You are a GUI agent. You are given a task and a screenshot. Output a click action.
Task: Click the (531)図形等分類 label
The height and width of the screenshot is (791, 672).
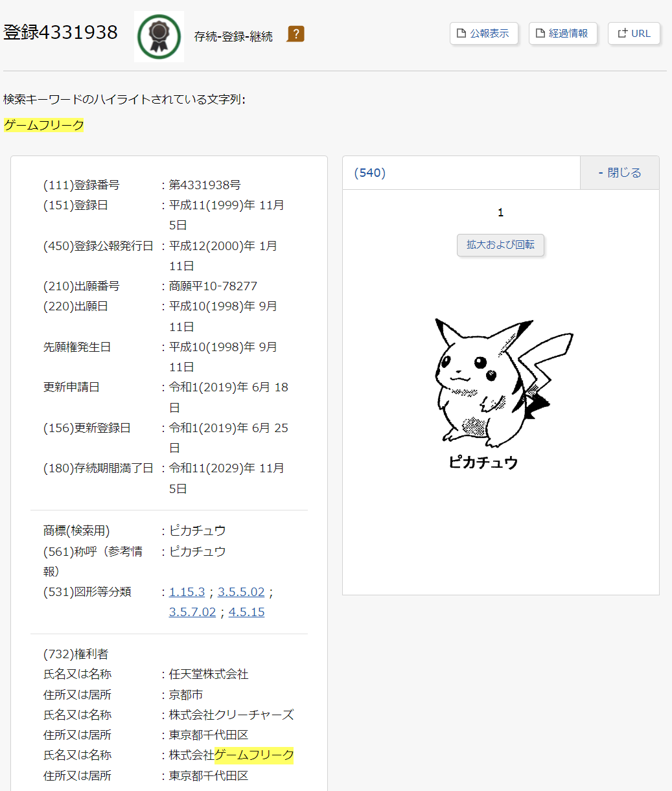(87, 591)
